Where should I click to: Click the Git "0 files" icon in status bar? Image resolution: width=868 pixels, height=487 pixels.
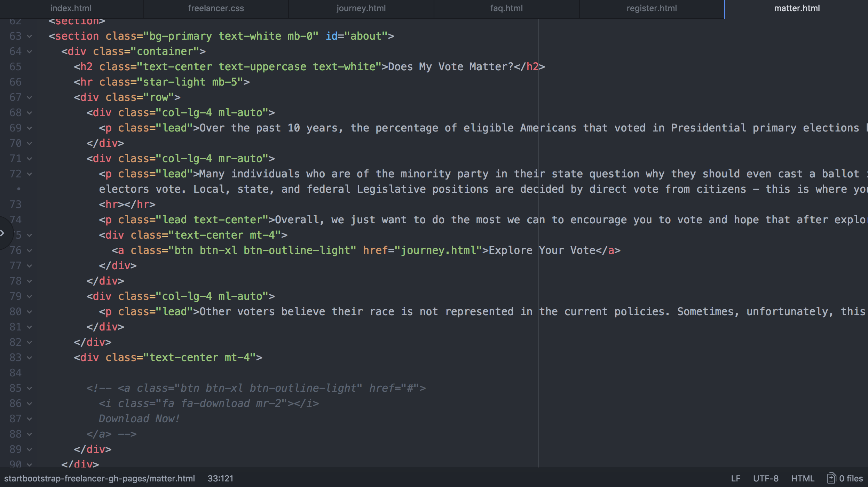[x=832, y=478]
